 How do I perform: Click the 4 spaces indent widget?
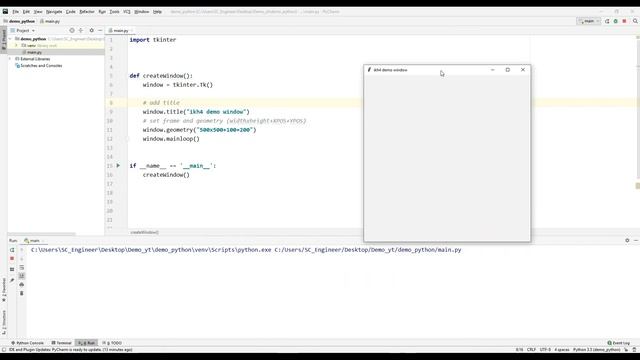pyautogui.click(x=562, y=350)
